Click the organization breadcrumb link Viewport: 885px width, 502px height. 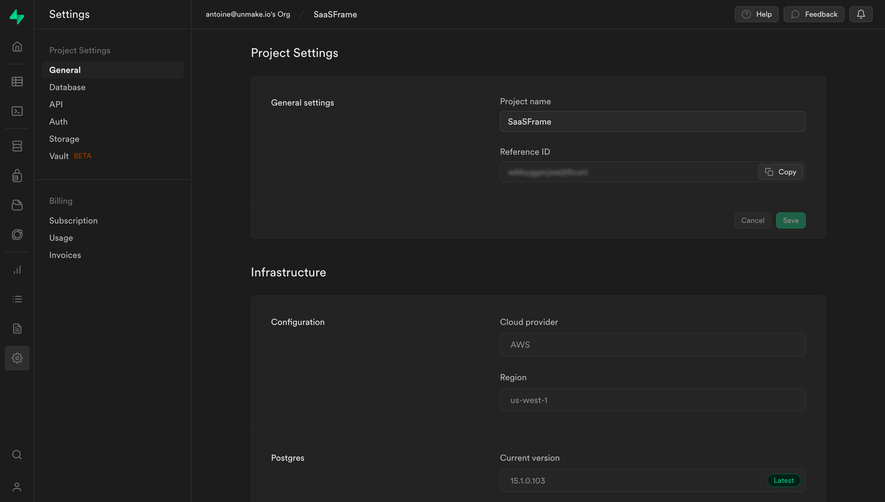point(248,14)
